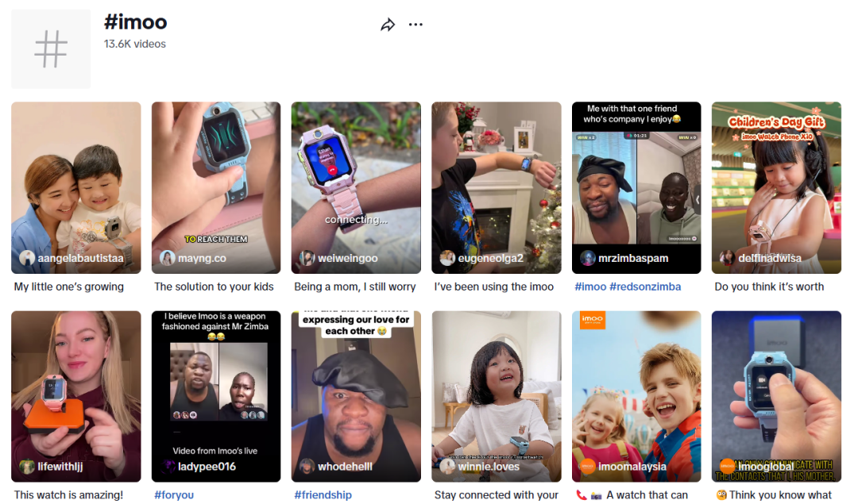This screenshot has height=504, width=858.
Task: Click the share arrow icon
Action: [388, 25]
